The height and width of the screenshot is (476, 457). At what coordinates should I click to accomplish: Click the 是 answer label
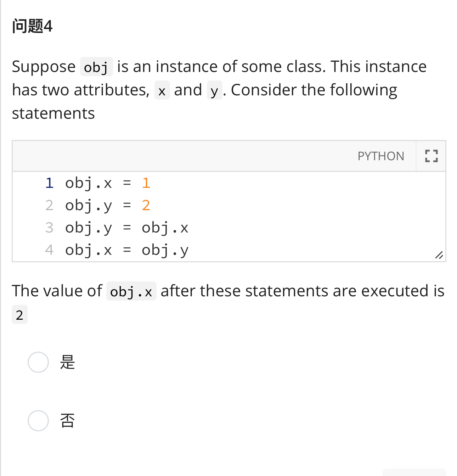[x=67, y=362]
